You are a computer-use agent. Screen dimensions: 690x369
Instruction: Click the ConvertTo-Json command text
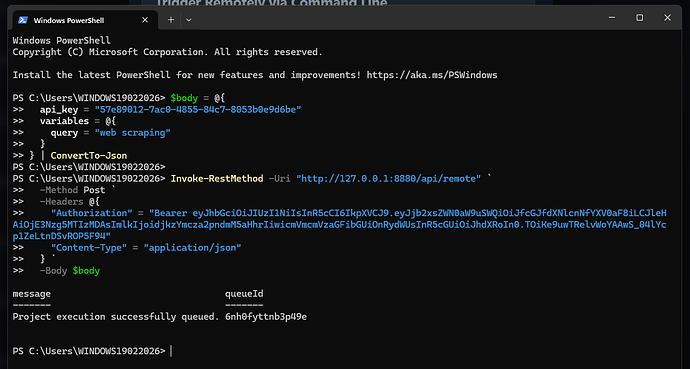[89, 156]
